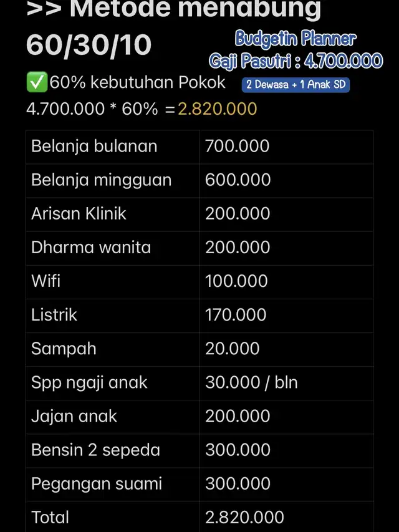Click the 'Gaji Pasutri : 4.700.000' label
The width and height of the screenshot is (399, 532).
click(x=296, y=61)
